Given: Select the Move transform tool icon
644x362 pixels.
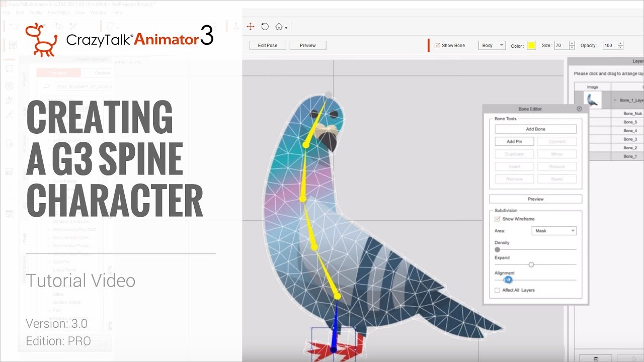Looking at the screenshot, I should [x=250, y=27].
